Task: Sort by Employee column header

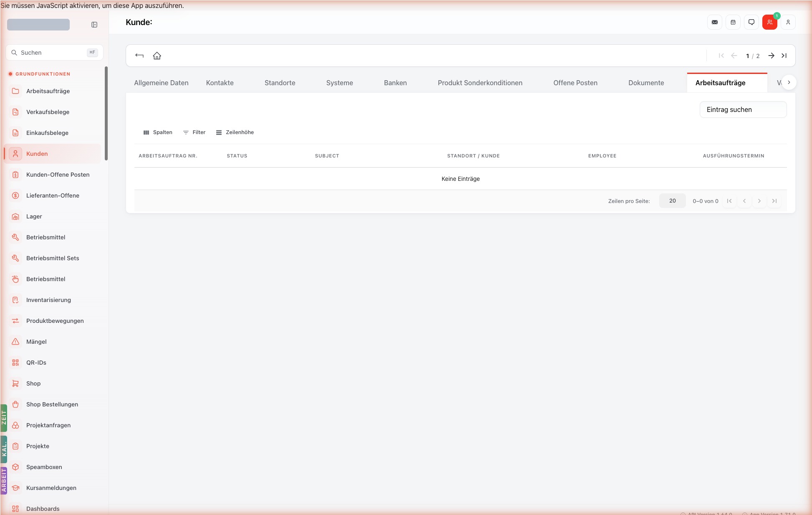Action: click(x=602, y=156)
